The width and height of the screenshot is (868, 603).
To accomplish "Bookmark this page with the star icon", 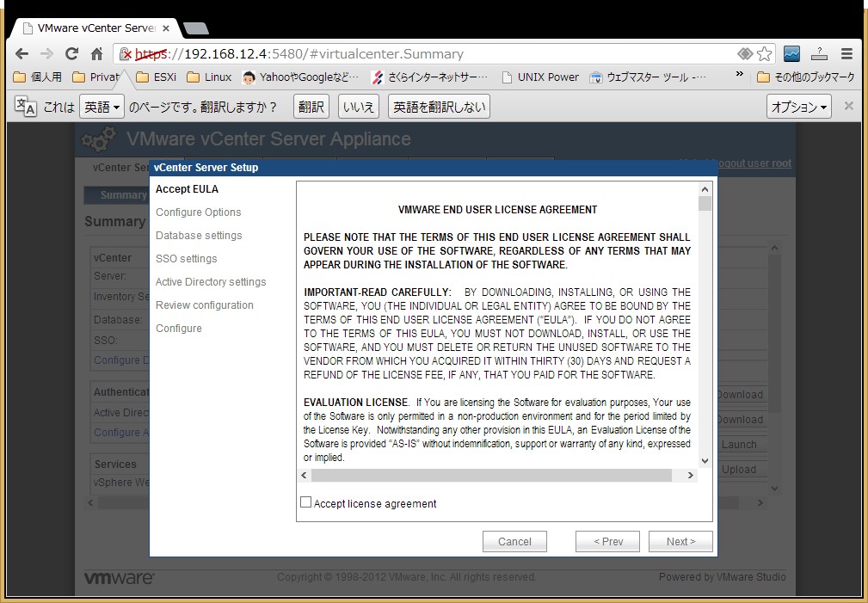I will [x=765, y=53].
